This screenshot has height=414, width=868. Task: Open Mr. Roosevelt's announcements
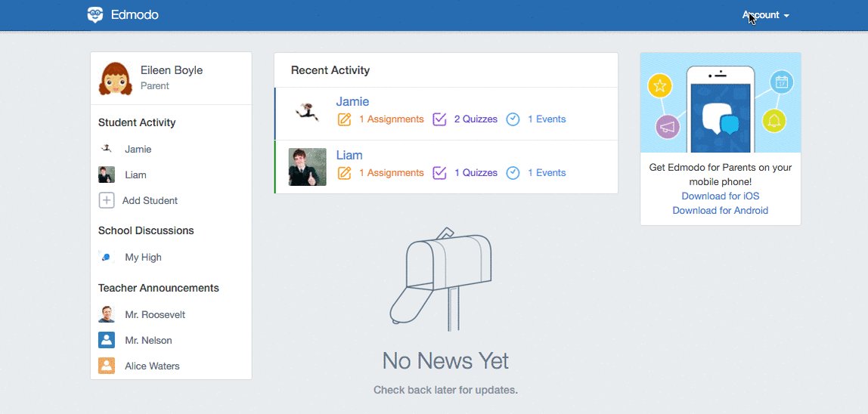click(x=155, y=314)
